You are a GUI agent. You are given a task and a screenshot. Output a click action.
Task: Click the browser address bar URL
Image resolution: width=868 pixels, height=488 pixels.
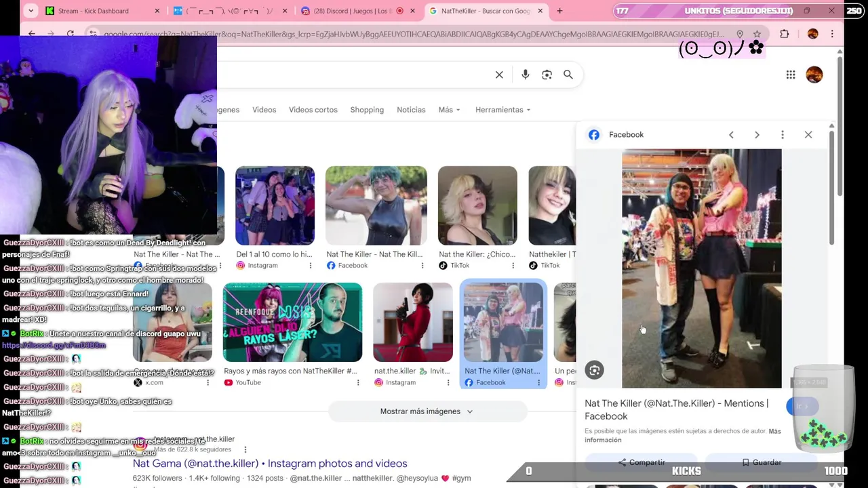click(x=414, y=34)
